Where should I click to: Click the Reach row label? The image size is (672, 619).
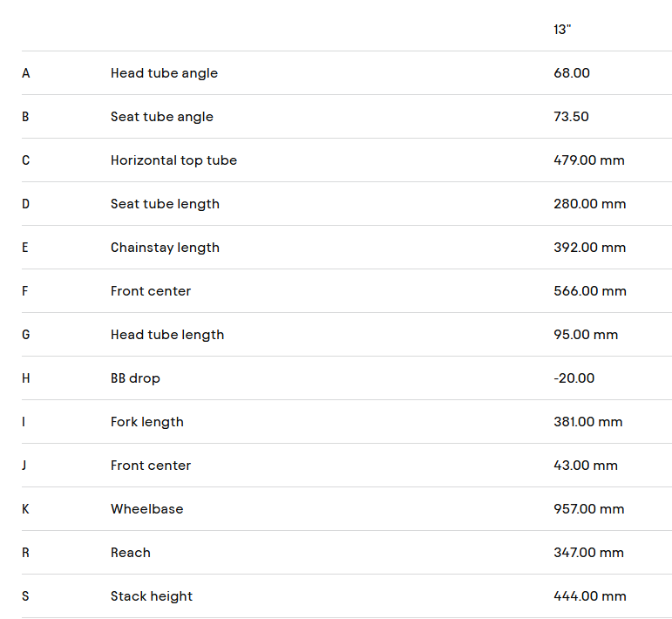tap(130, 553)
